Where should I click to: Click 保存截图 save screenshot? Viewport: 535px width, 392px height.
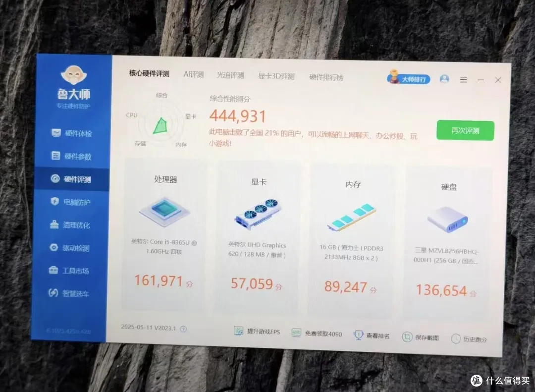click(x=421, y=337)
